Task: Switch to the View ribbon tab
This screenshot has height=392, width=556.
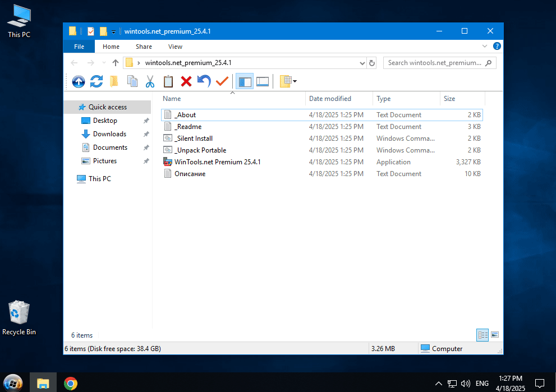Action: tap(175, 47)
